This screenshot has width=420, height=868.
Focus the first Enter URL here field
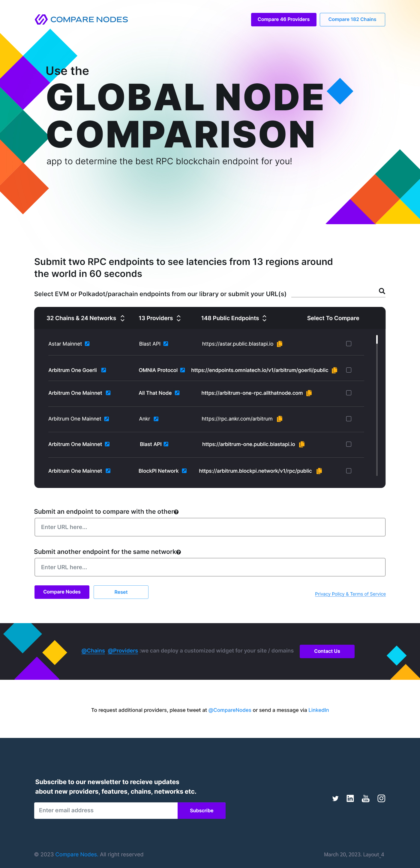pyautogui.click(x=210, y=527)
